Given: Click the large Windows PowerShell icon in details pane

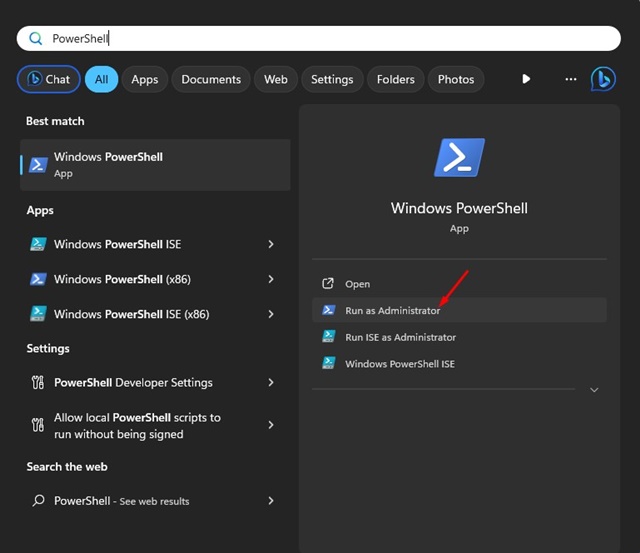Looking at the screenshot, I should pyautogui.click(x=459, y=158).
